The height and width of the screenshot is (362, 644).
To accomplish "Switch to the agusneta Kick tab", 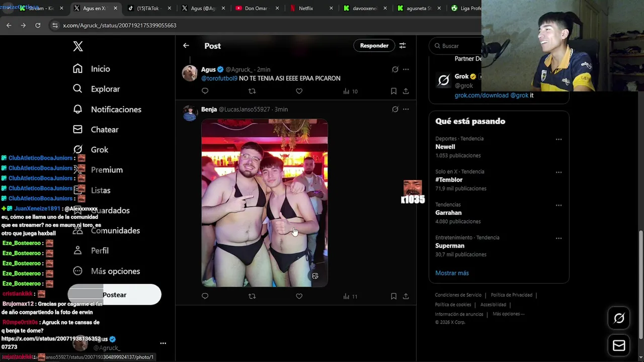I will (x=419, y=8).
